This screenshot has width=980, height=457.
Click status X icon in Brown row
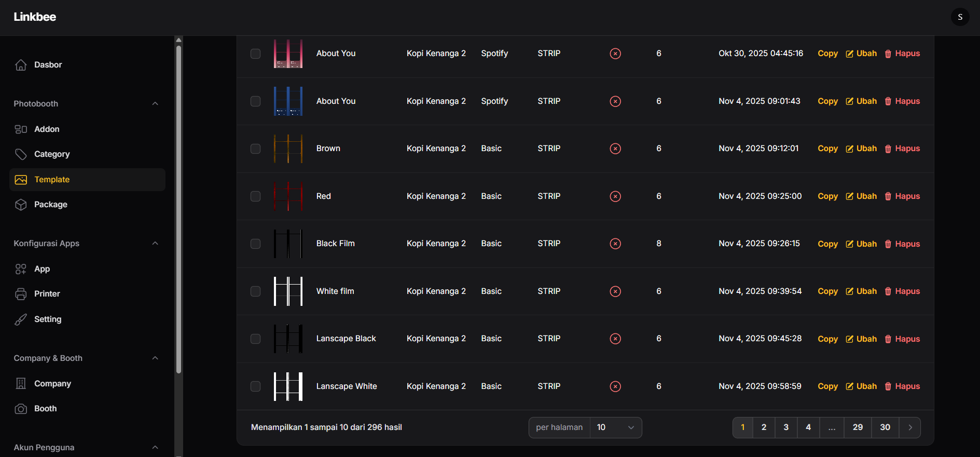pos(615,149)
